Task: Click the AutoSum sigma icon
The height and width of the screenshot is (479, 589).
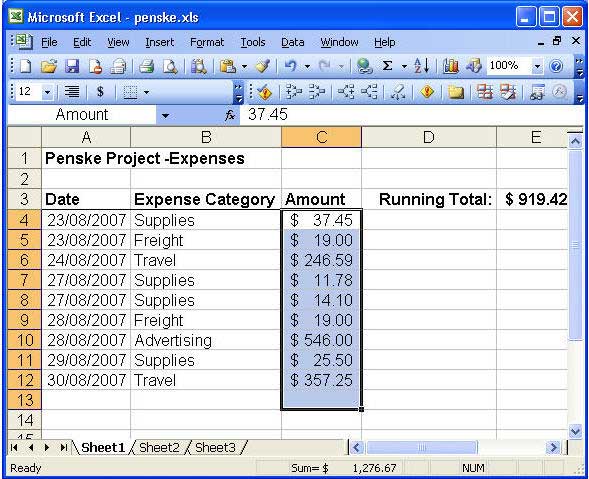Action: [x=387, y=66]
